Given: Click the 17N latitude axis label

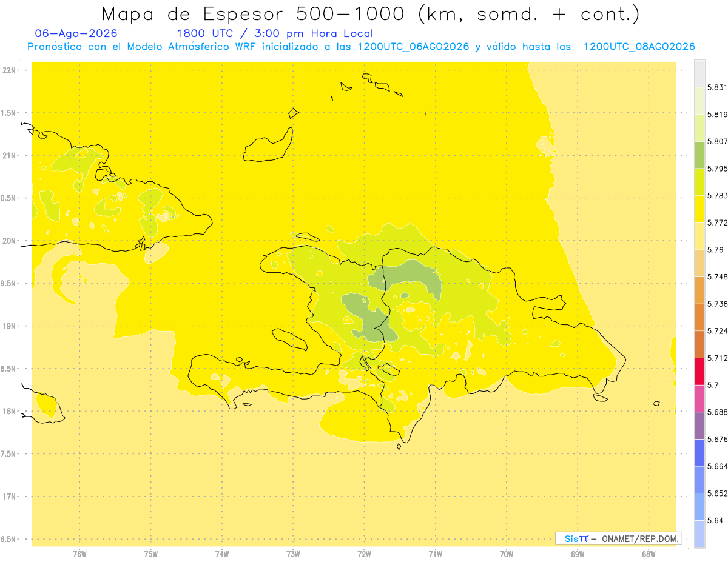Looking at the screenshot, I should click(x=9, y=497).
